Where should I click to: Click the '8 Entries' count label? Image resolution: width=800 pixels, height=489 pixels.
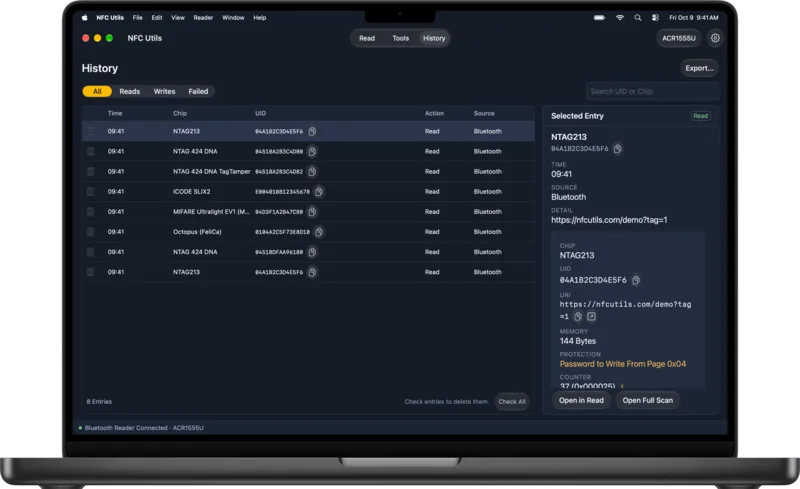[x=99, y=402]
